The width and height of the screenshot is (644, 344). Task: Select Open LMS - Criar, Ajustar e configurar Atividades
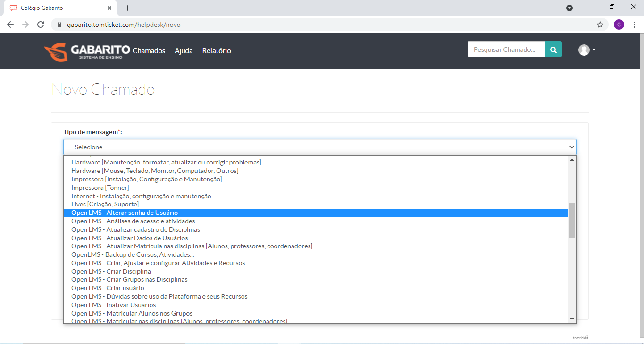click(316, 263)
